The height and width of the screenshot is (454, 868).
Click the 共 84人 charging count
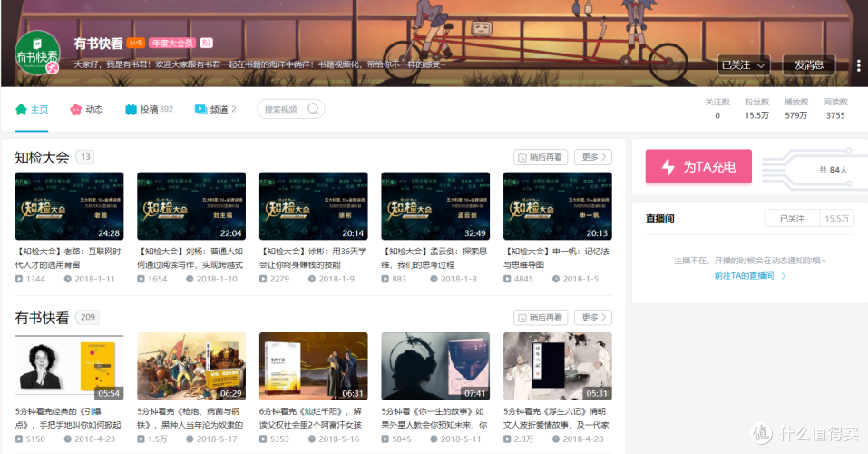tap(834, 170)
